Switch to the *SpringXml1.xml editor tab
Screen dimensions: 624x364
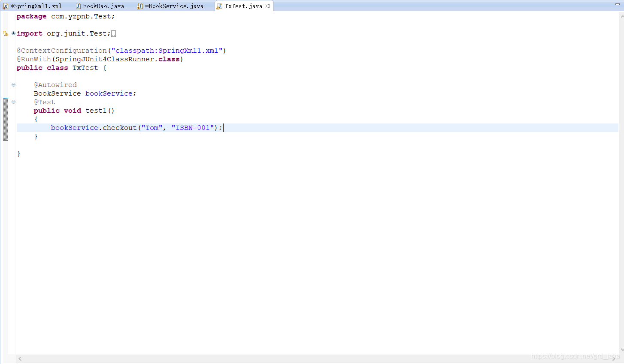[33, 6]
